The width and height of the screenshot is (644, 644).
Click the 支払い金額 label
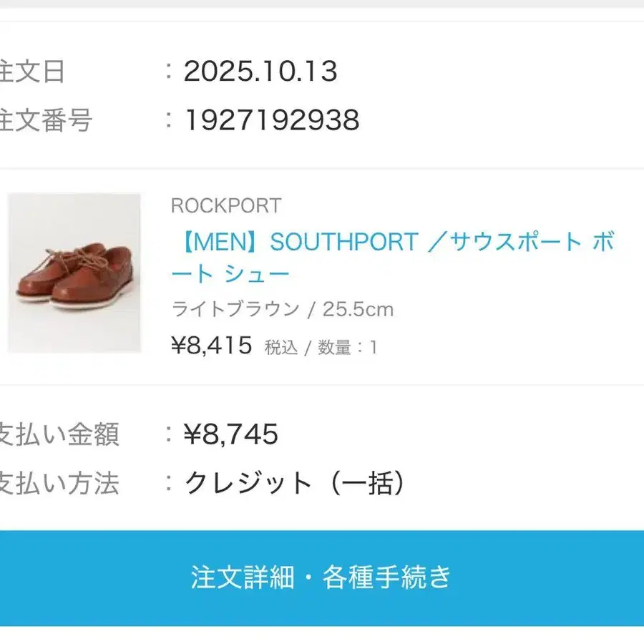[59, 434]
